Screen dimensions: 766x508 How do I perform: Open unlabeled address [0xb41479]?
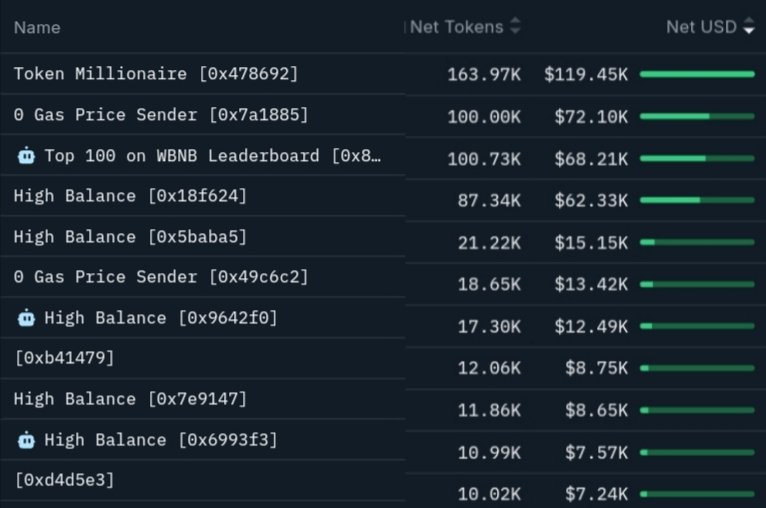pos(64,357)
